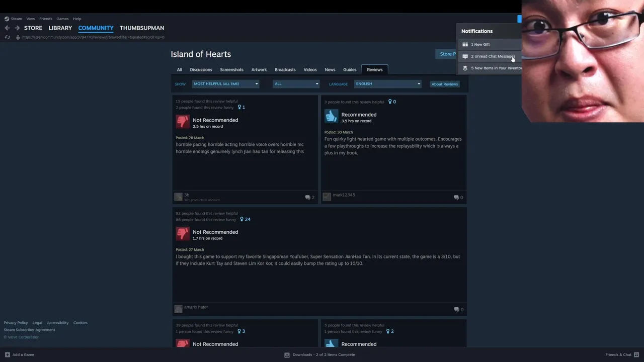Go to LIBRARY section

[x=60, y=28]
